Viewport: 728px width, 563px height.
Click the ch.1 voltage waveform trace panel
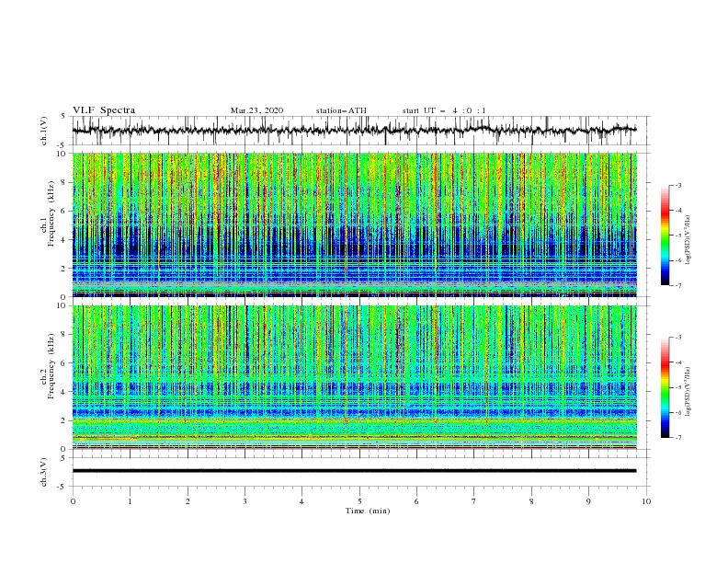[361, 131]
